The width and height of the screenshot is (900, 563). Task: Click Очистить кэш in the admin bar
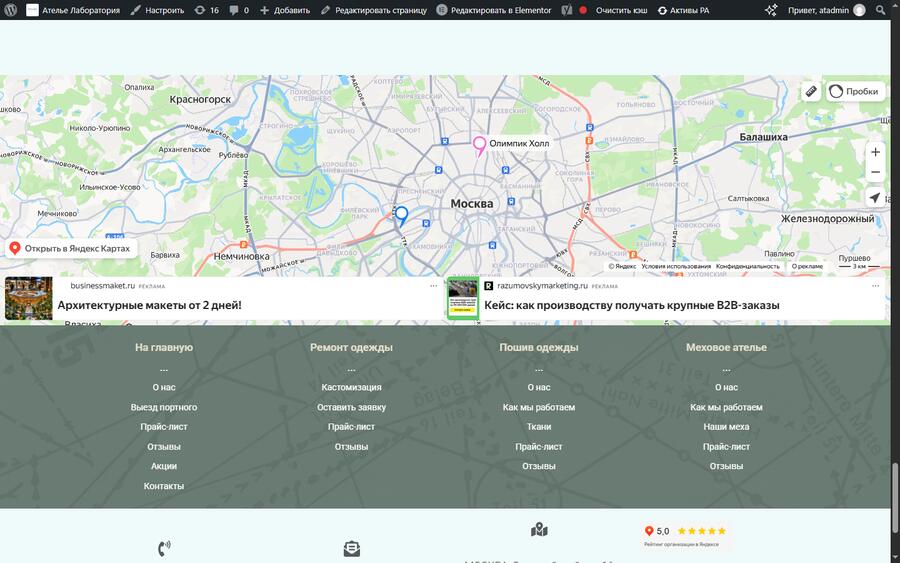[621, 10]
